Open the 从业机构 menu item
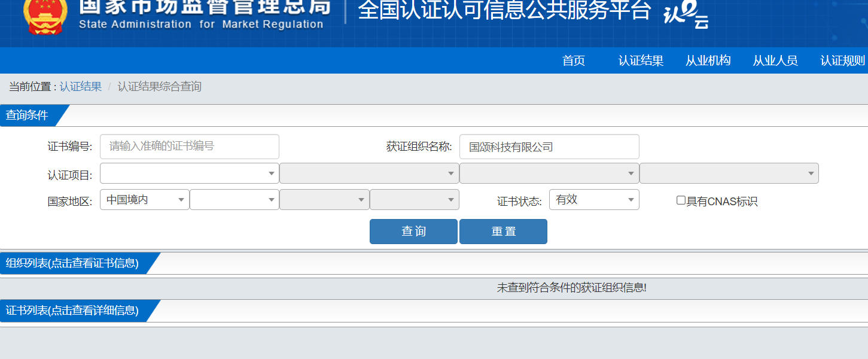 point(708,60)
